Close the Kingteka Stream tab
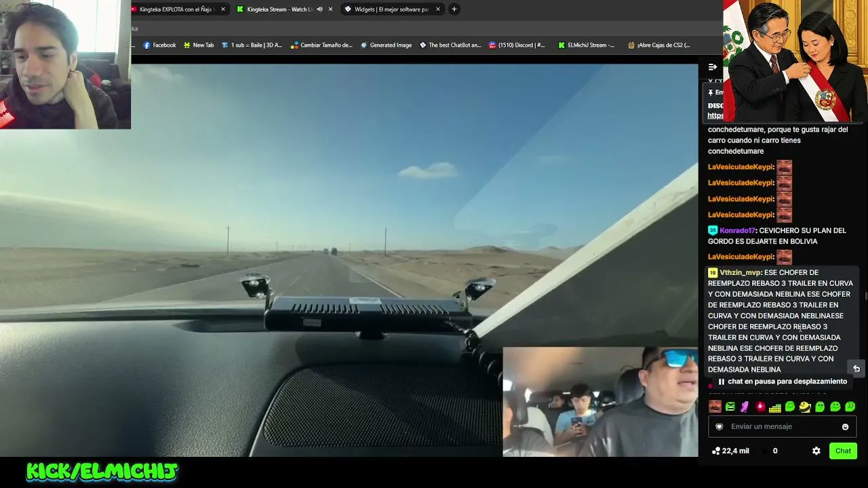The width and height of the screenshot is (868, 488). 330,9
